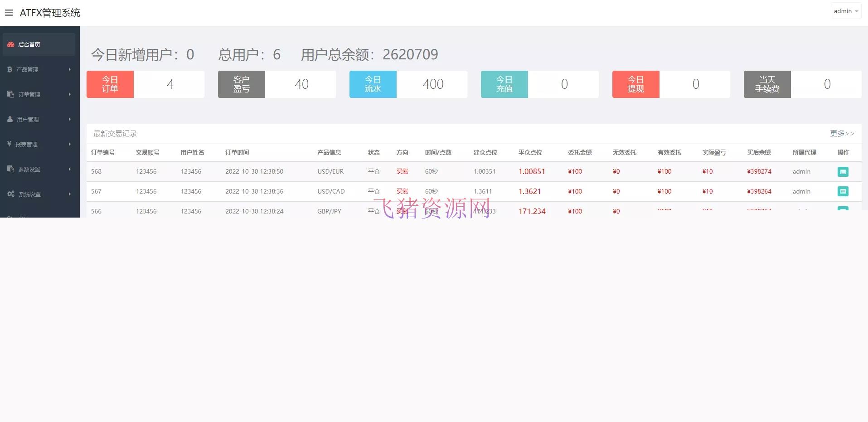Click the dashboard icon beside 后台首页
This screenshot has width=868, height=422.
11,44
